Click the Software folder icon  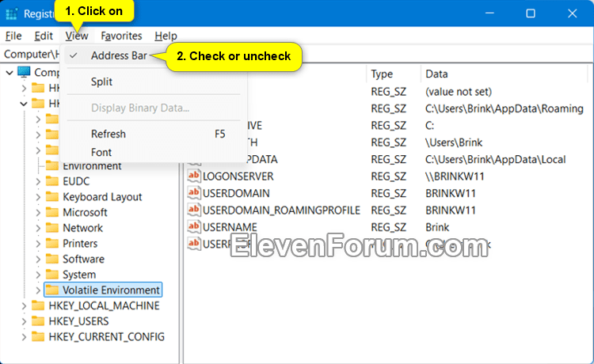coord(52,259)
